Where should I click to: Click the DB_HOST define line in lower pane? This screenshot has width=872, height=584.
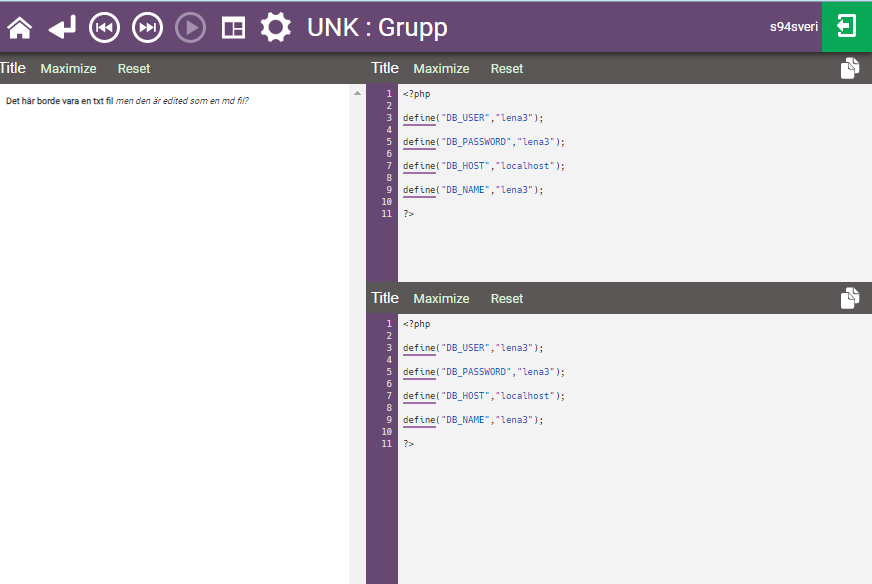tap(484, 396)
